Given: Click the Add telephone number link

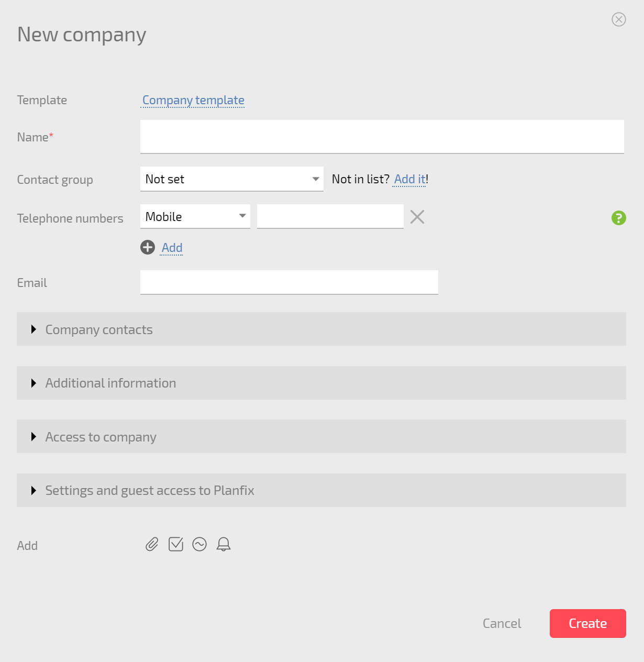Looking at the screenshot, I should click(x=172, y=248).
